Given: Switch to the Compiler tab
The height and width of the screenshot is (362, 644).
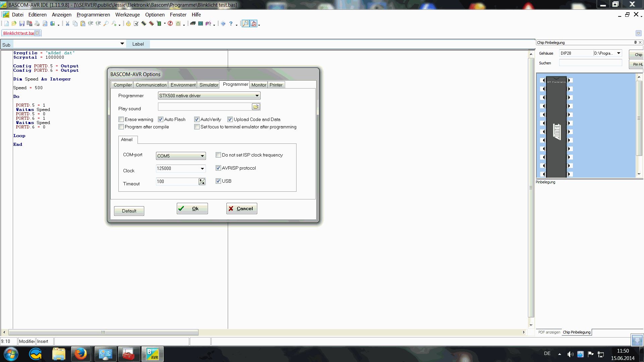Looking at the screenshot, I should click(122, 85).
